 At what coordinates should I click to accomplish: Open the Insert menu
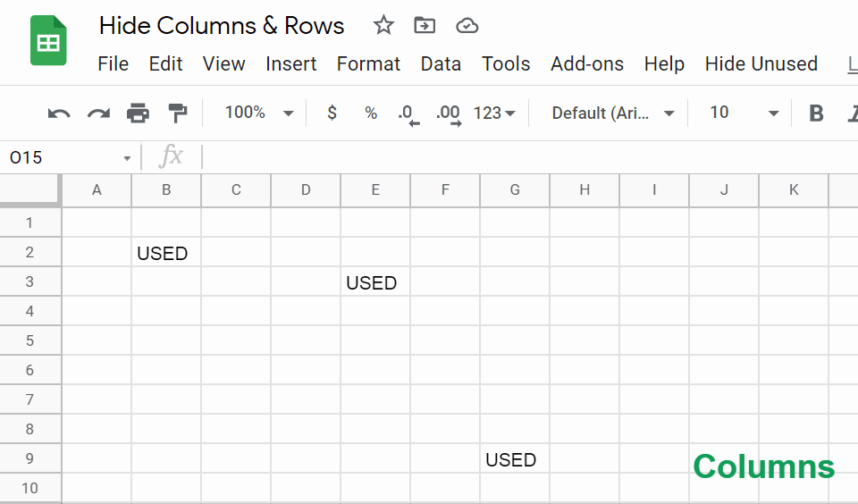pyautogui.click(x=290, y=64)
